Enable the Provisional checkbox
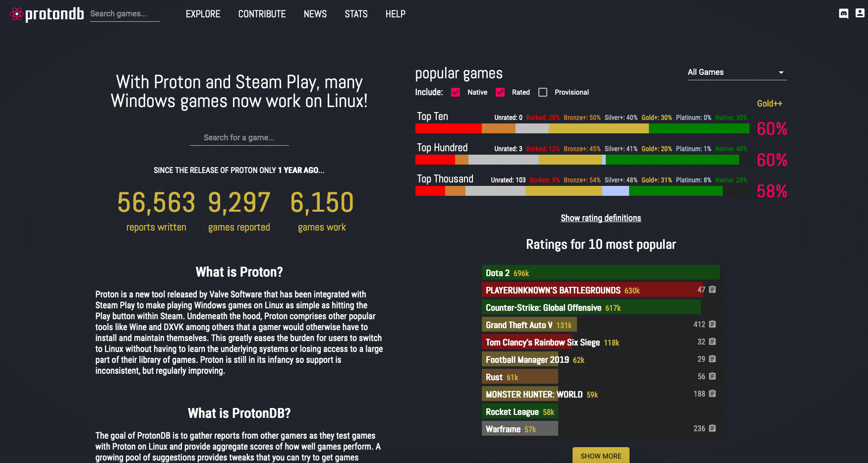Screen dimensions: 868x463 (543, 92)
